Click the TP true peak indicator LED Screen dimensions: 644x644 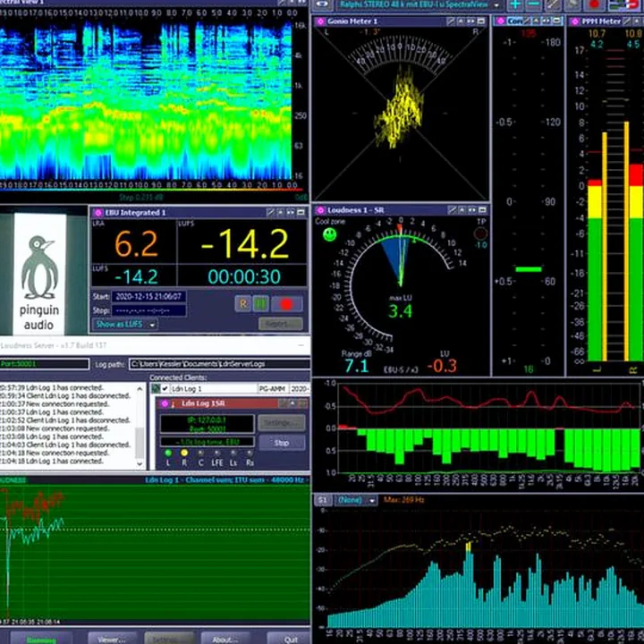pos(480,233)
